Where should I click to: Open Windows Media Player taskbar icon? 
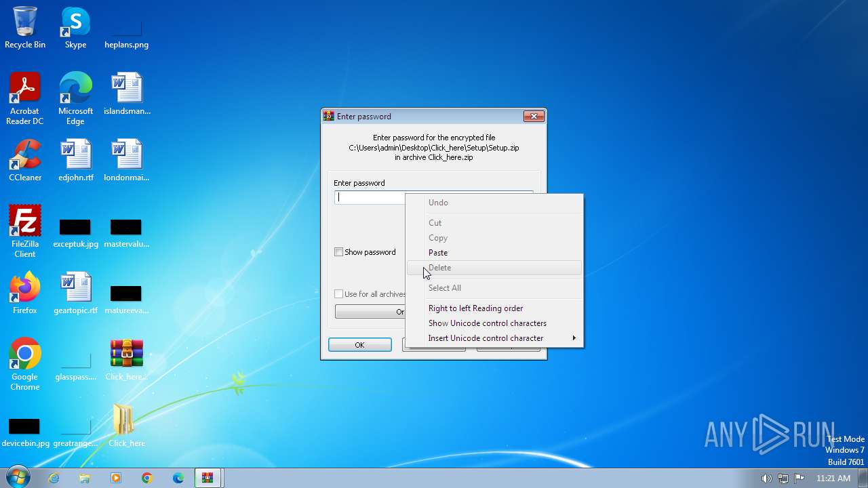pos(116,478)
